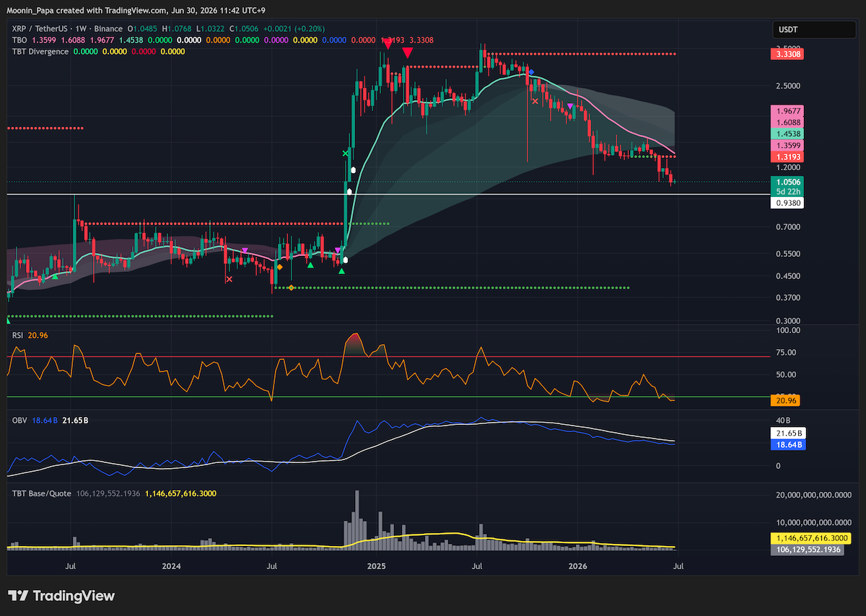
Task: Click the TradingView logo
Action: click(x=61, y=596)
